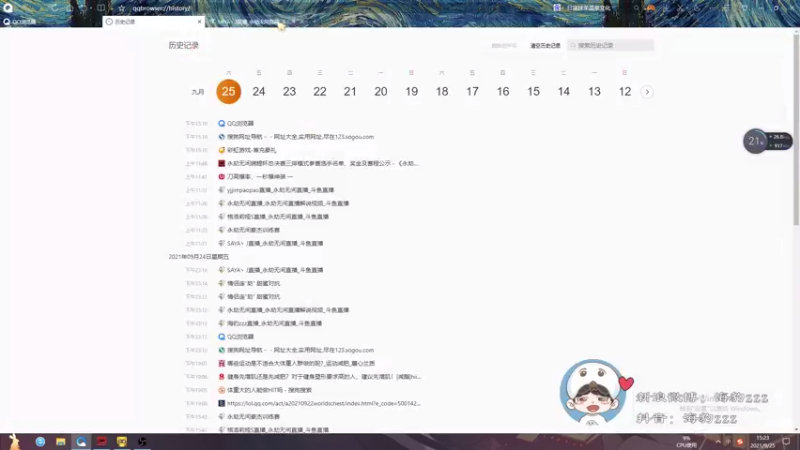Image resolution: width=800 pixels, height=450 pixels.
Task: Click 清空历史记录 button
Action: (x=545, y=45)
